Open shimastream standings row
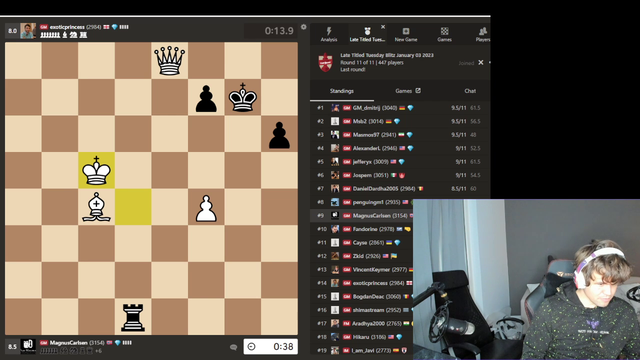This screenshot has width=640, height=360. (x=362, y=310)
